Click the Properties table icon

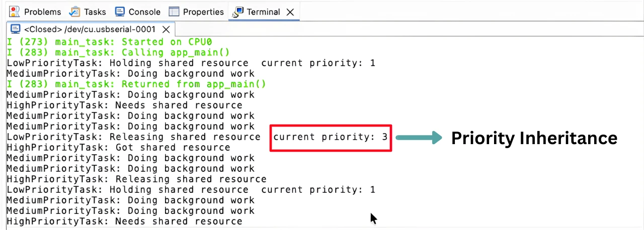point(174,12)
